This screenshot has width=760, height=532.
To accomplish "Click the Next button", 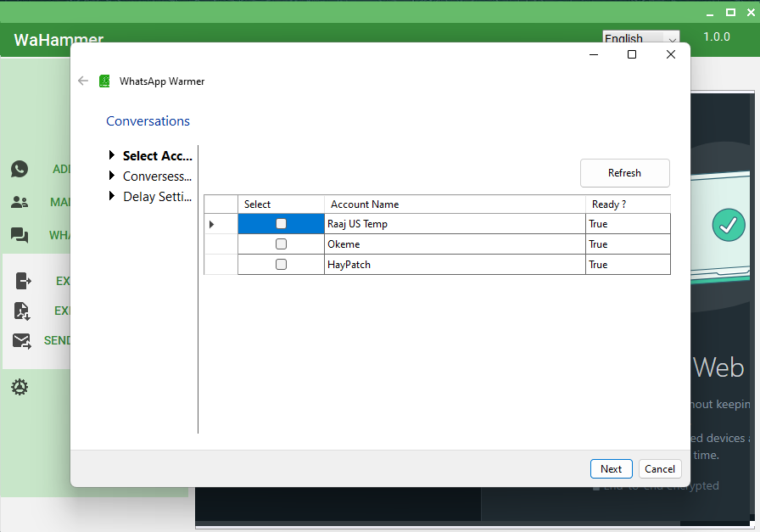I will pyautogui.click(x=611, y=468).
